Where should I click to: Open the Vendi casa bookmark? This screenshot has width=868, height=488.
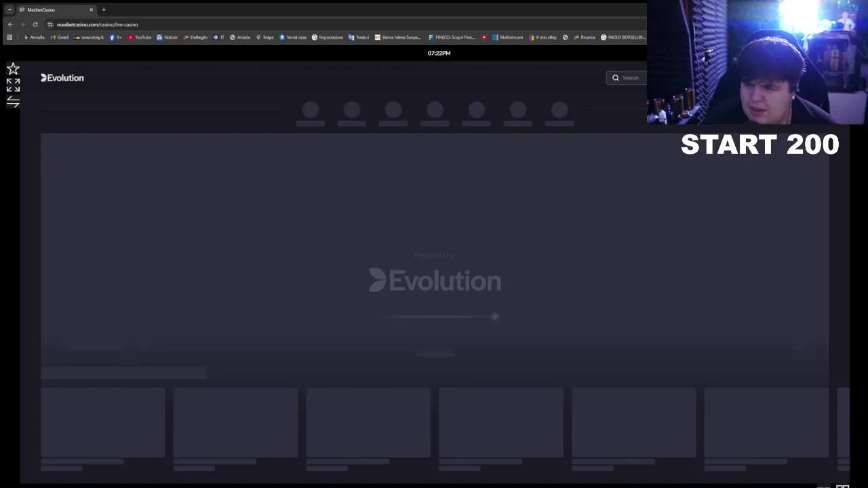pos(293,37)
